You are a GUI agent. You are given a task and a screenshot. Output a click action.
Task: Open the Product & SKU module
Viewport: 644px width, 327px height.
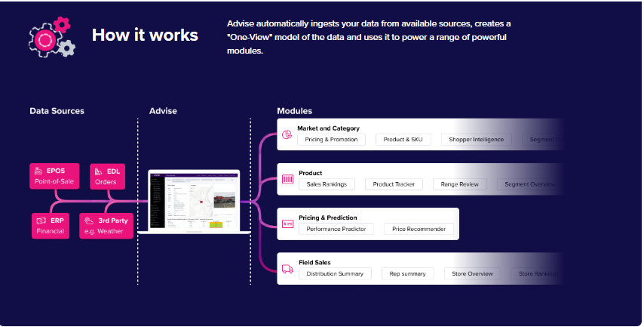click(403, 140)
